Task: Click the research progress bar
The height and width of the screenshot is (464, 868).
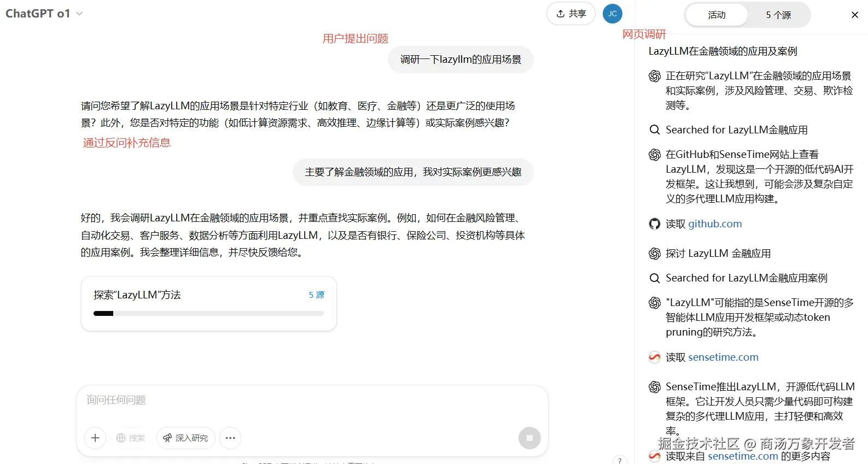Action: coord(208,314)
